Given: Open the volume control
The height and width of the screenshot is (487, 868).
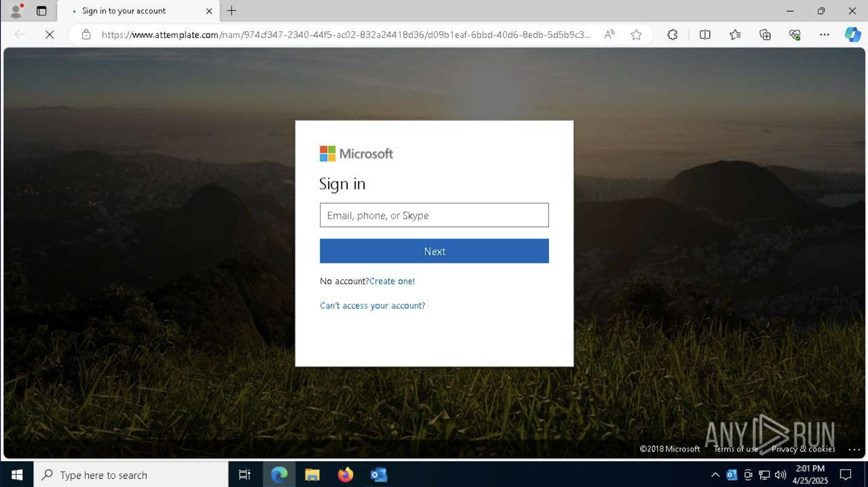Looking at the screenshot, I should click(x=781, y=475).
